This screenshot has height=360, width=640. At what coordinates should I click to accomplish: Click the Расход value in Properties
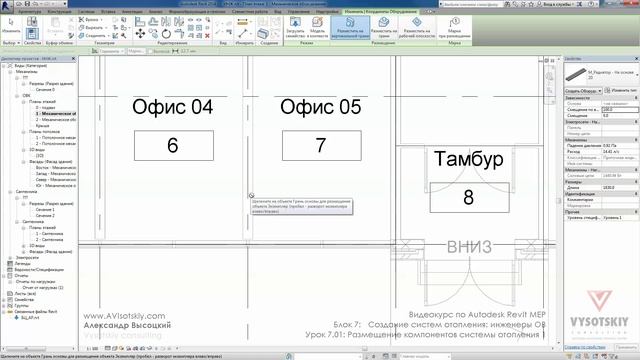click(x=620, y=151)
